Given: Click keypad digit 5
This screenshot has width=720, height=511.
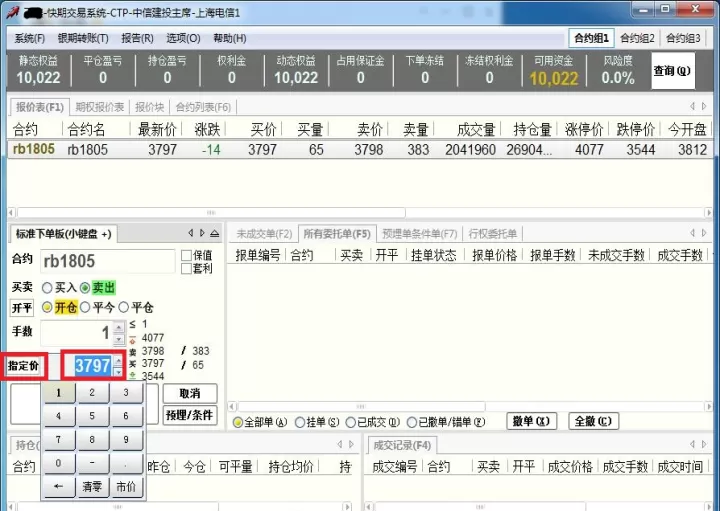Looking at the screenshot, I should coord(92,416).
